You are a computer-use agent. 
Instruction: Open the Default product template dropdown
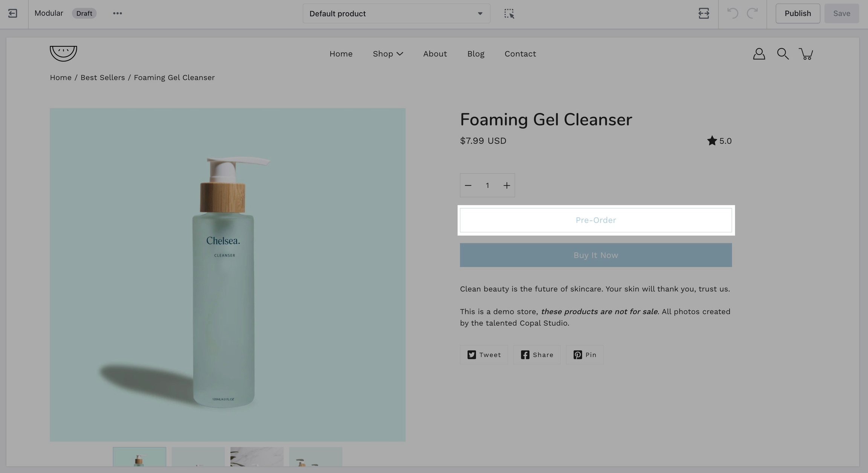396,14
